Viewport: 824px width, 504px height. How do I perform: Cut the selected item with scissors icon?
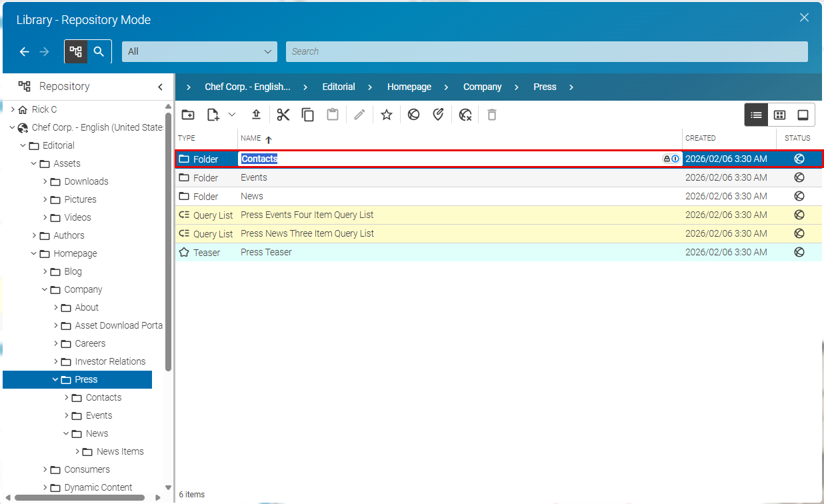coord(283,115)
